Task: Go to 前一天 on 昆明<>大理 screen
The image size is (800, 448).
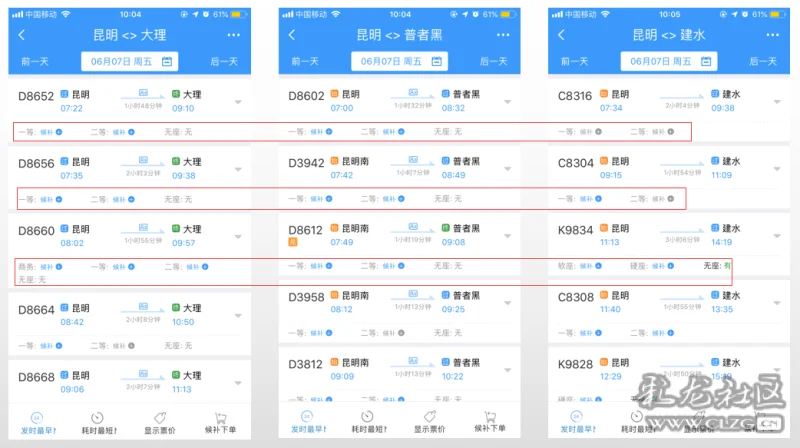Action: tap(35, 62)
